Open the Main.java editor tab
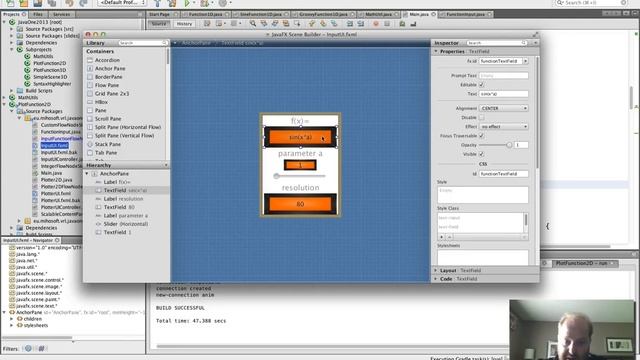640x360 pixels. click(419, 14)
